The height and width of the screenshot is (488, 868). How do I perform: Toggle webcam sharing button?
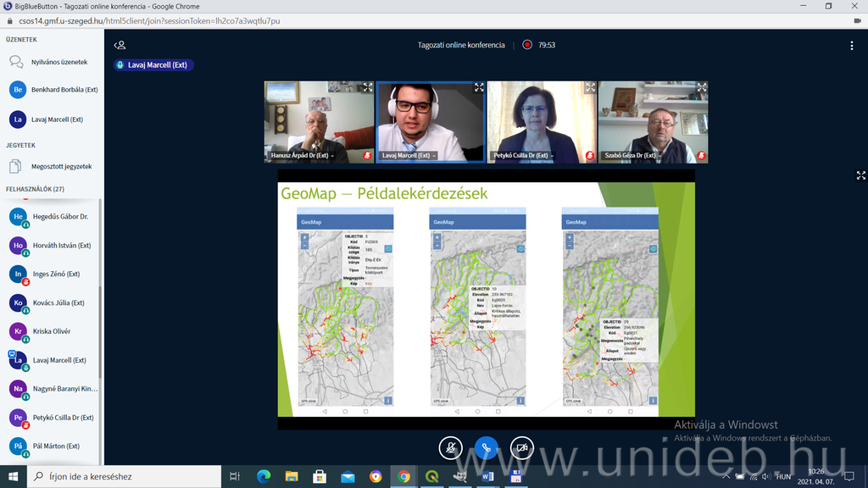click(521, 448)
